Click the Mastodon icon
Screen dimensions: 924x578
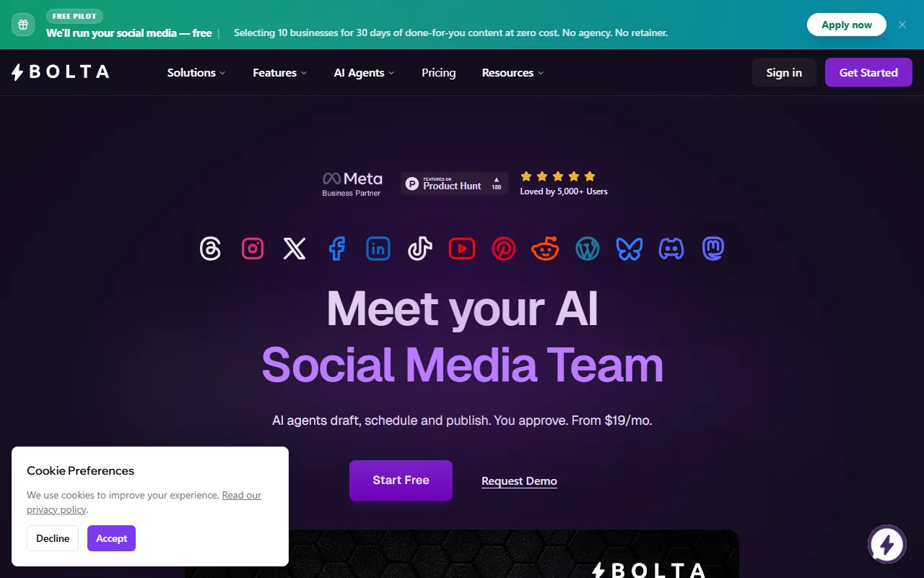(713, 249)
